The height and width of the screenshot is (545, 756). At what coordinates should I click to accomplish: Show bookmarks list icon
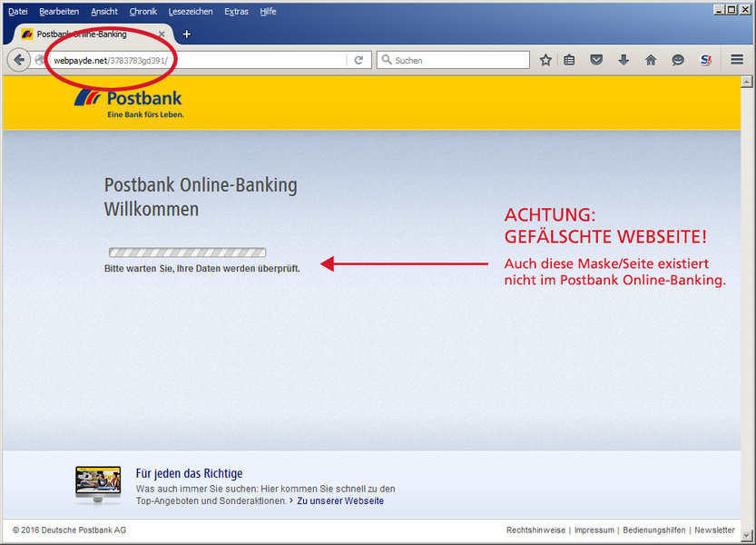569,60
